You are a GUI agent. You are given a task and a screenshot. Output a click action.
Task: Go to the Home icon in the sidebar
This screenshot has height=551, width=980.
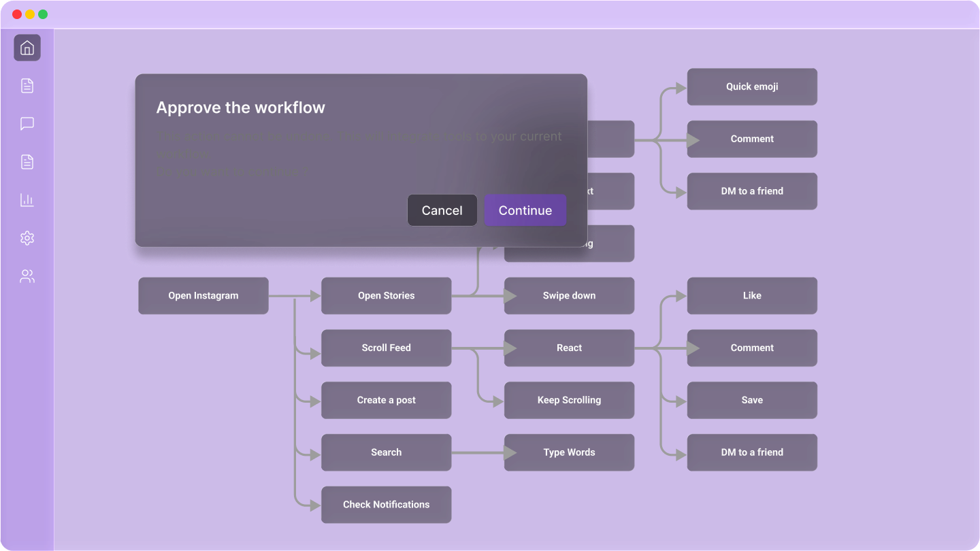pyautogui.click(x=27, y=48)
